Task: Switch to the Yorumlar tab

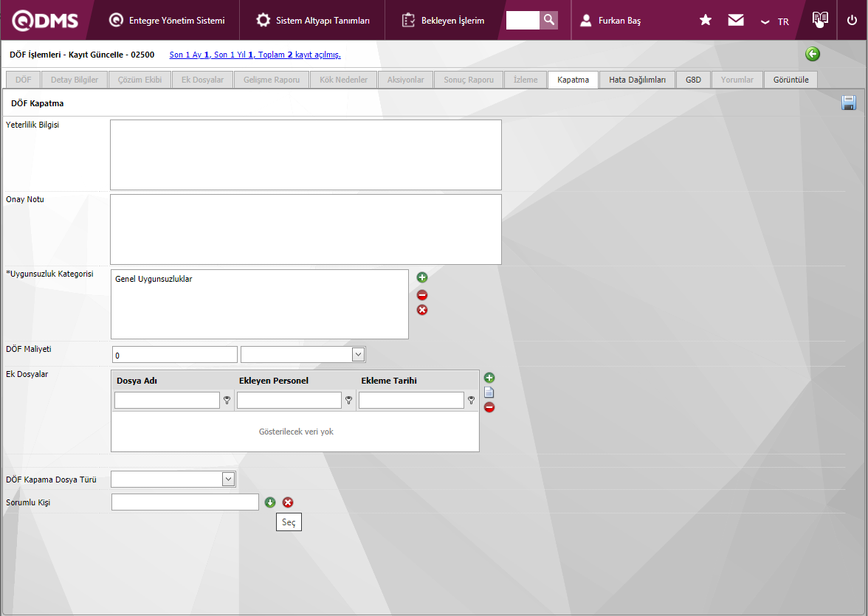Action: [737, 80]
